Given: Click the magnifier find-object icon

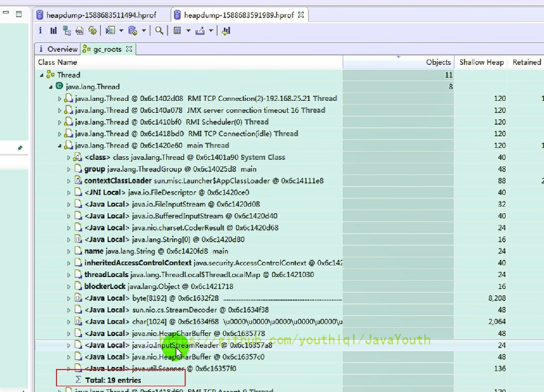Looking at the screenshot, I should point(159,31).
